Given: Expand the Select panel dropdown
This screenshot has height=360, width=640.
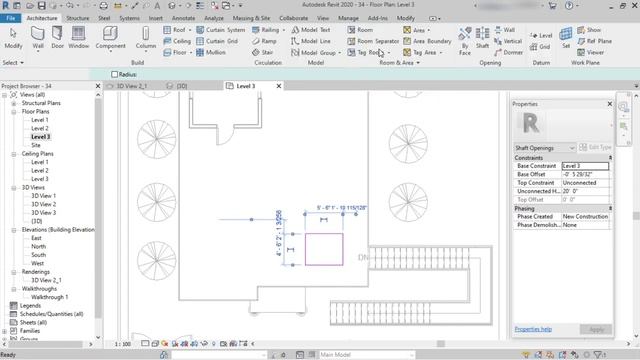Looking at the screenshot, I should pos(13,63).
